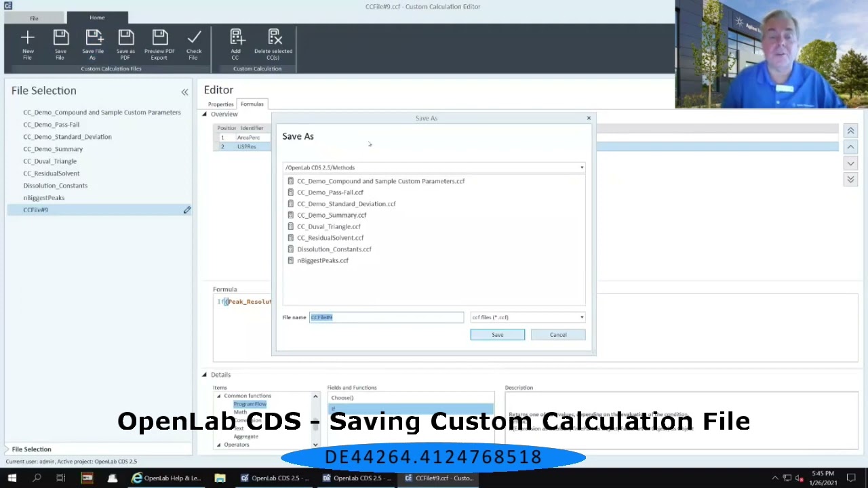Switch to first OpenLab CDS 2.5 taskbar window

(x=275, y=478)
